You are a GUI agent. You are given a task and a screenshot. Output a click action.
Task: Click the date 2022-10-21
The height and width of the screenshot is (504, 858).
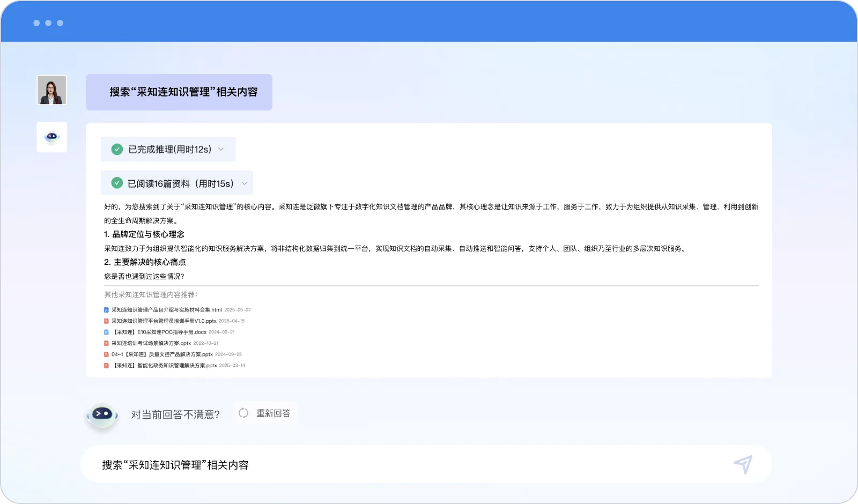206,343
